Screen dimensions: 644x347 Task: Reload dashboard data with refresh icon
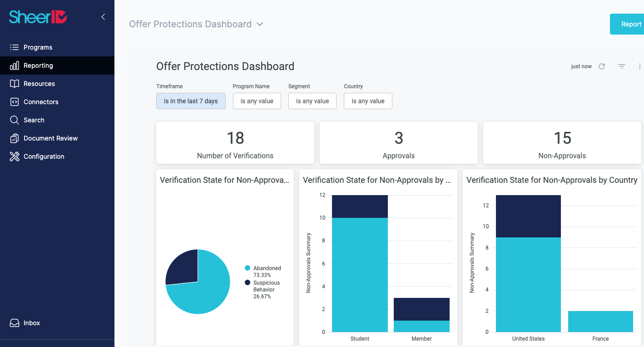[x=602, y=66]
